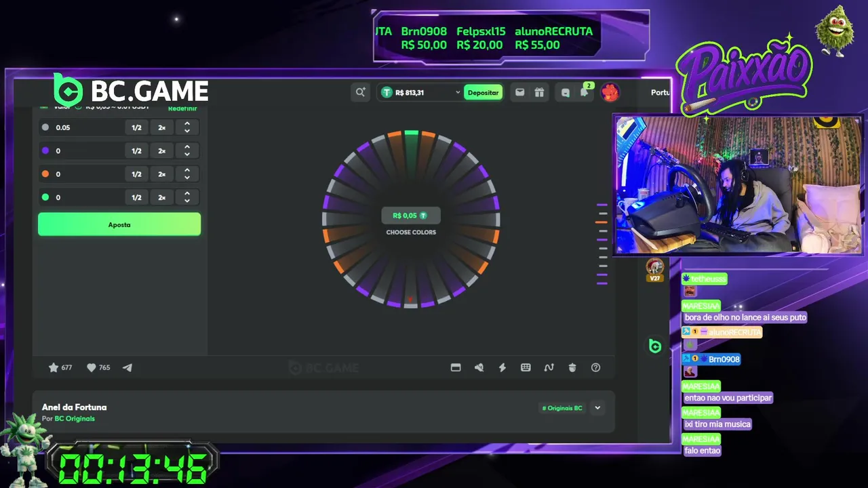Image resolution: width=868 pixels, height=488 pixels.
Task: Double the gray bet with 2x
Action: [x=161, y=127]
